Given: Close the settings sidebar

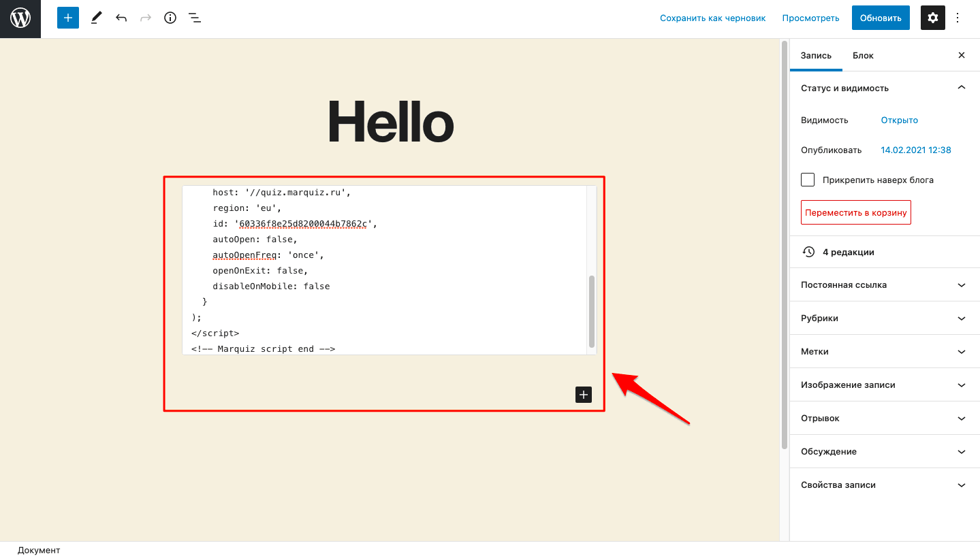Looking at the screenshot, I should click(962, 56).
